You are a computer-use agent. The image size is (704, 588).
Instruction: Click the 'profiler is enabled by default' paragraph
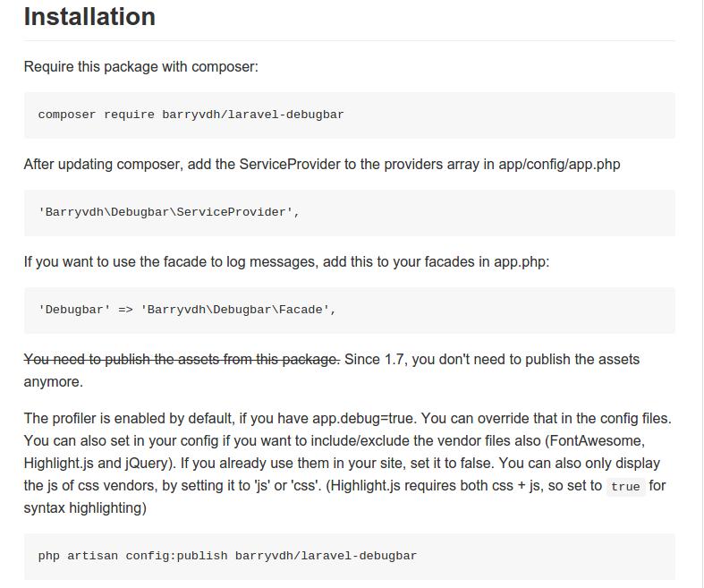point(347,463)
